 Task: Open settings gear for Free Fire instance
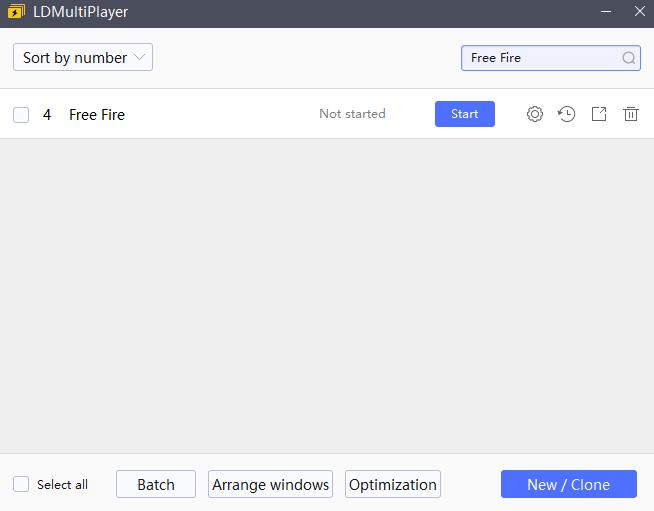pos(535,114)
